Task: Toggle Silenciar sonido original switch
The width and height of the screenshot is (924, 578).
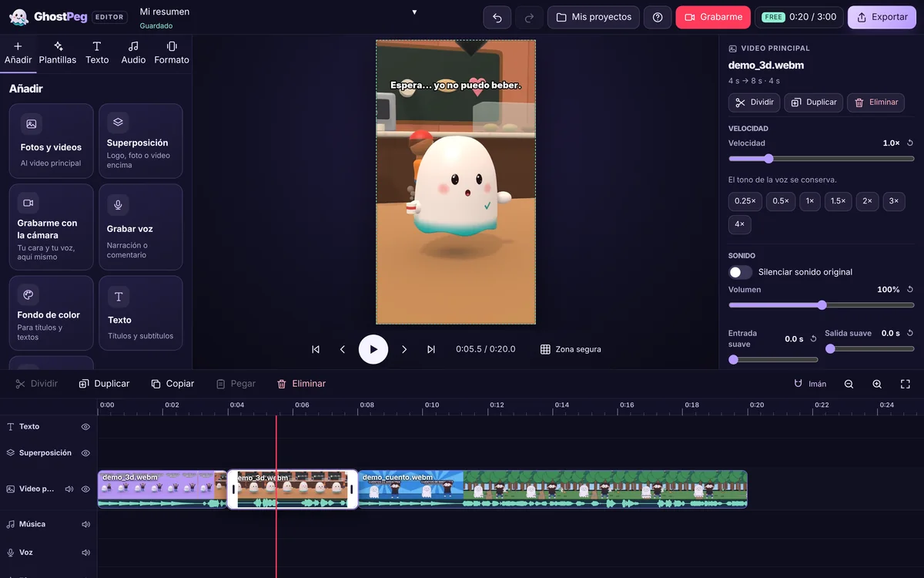Action: 741,272
